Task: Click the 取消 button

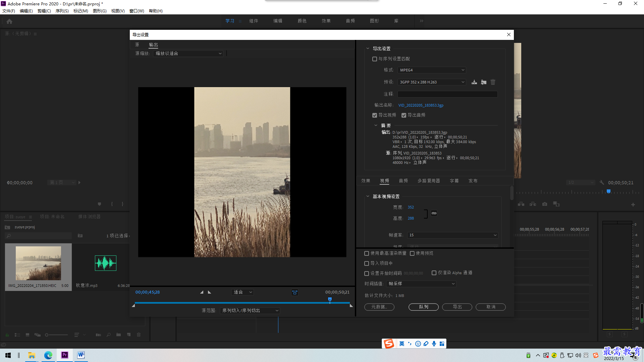Action: [x=491, y=307]
